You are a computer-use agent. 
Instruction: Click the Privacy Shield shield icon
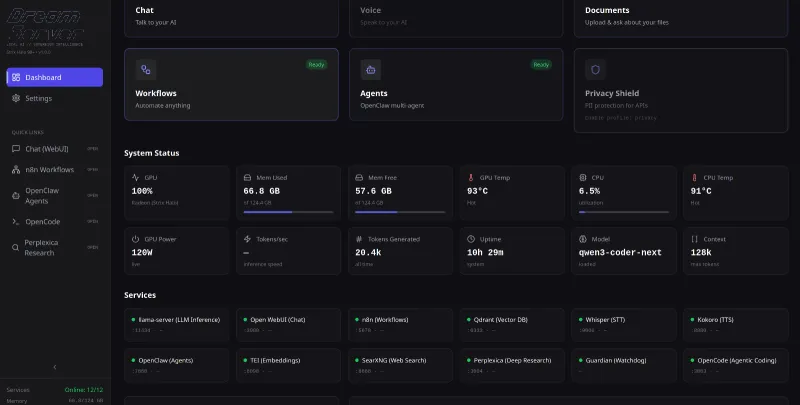[x=595, y=70]
